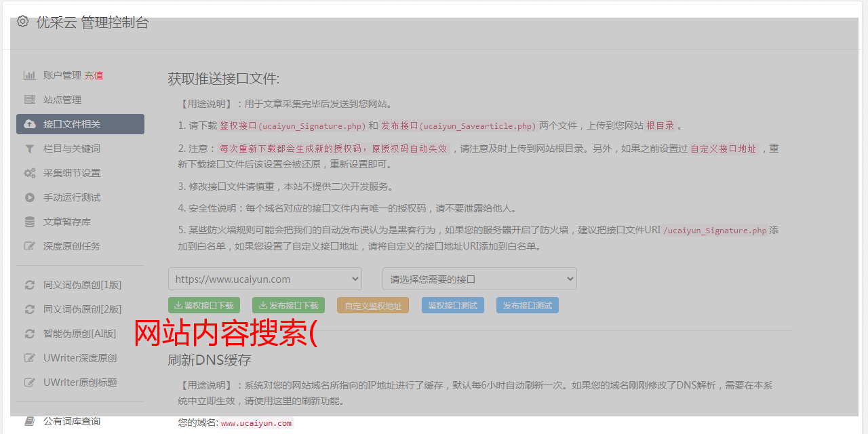Click the 发布接口(ucaiyun_Savearticle.php) code text
Viewport: 868px width, 434px height.
tap(458, 126)
